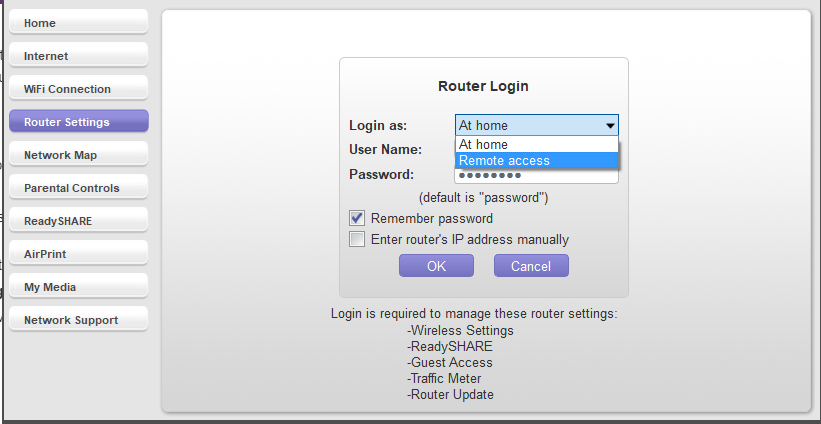The width and height of the screenshot is (821, 424).
Task: Choose Remote access from the dropdown list
Action: click(x=537, y=161)
